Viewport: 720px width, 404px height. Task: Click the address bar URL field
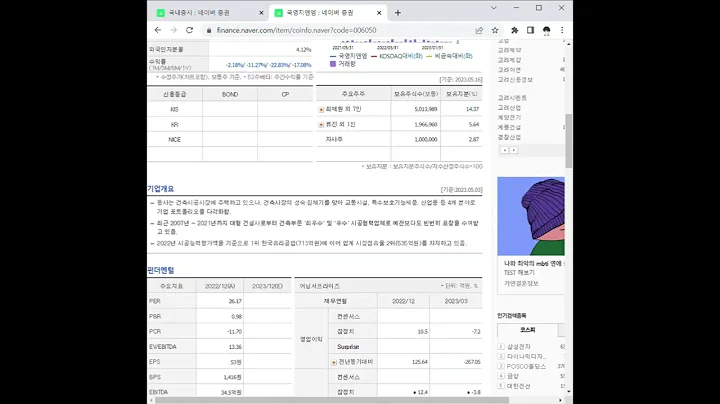(x=340, y=30)
